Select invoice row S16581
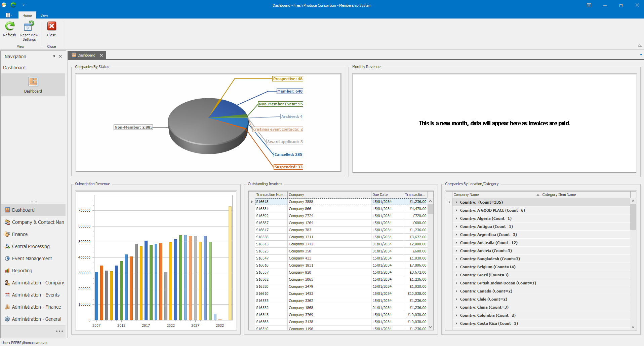The height and width of the screenshot is (346, 644). (341, 209)
